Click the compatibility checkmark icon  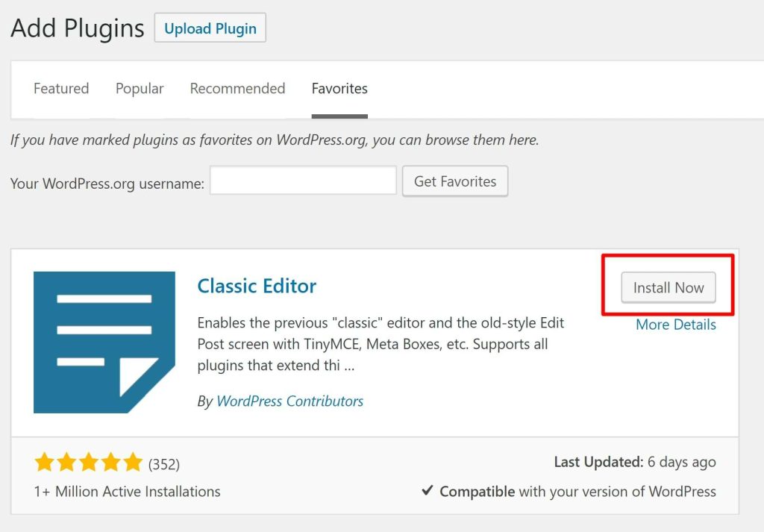click(x=428, y=490)
